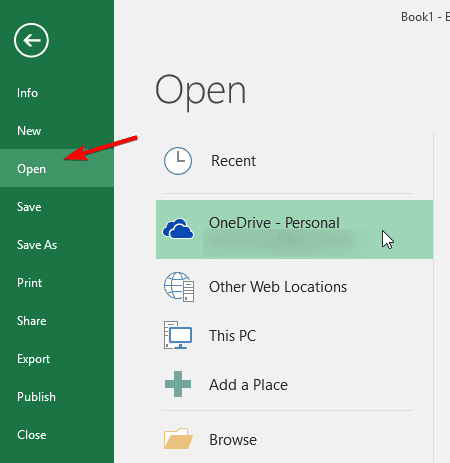Click the Add a Place label
This screenshot has height=463, width=450.
[x=248, y=385]
